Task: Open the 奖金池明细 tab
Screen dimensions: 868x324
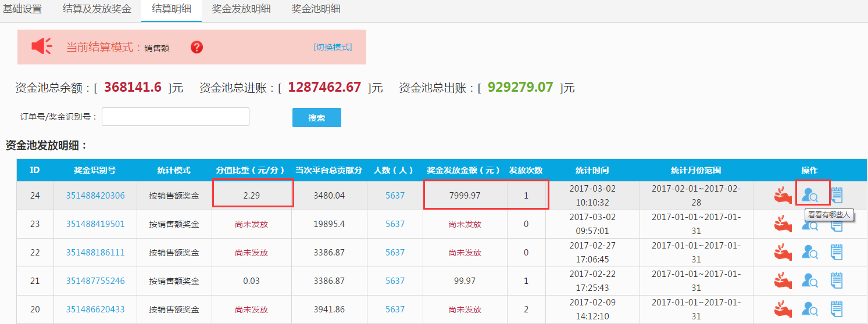Action: [x=316, y=9]
